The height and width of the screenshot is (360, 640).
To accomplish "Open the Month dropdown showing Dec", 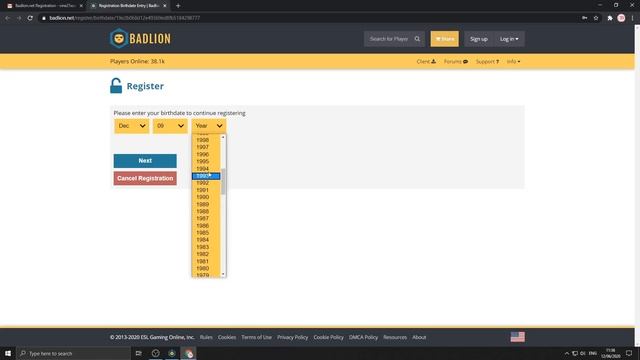I will point(131,126).
